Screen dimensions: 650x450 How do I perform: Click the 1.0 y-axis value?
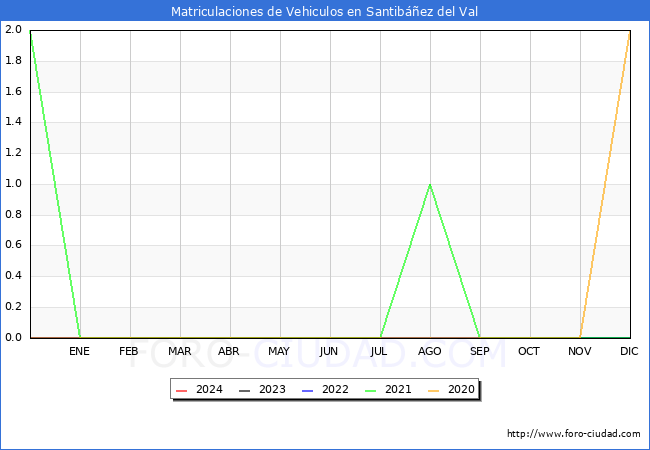(x=13, y=184)
